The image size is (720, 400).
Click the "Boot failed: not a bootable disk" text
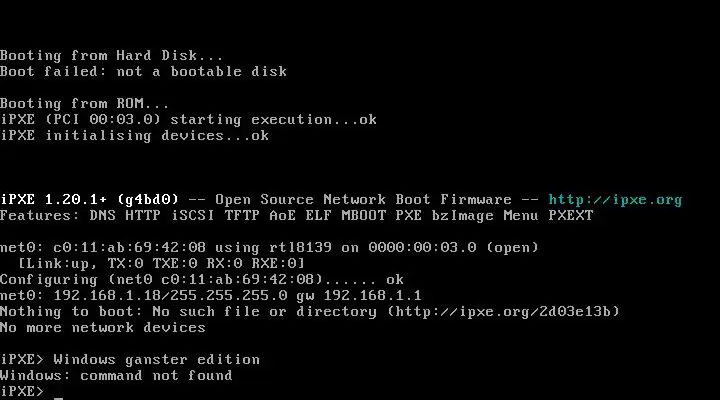coord(143,71)
